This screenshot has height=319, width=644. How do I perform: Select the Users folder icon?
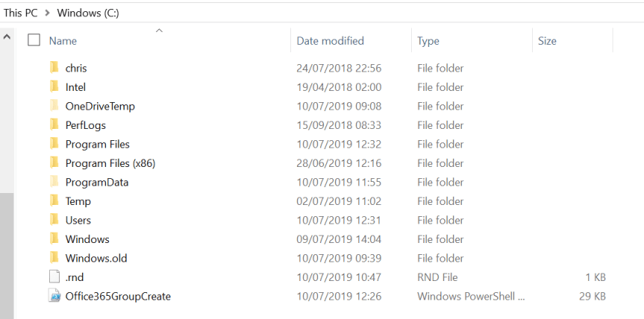tap(54, 220)
